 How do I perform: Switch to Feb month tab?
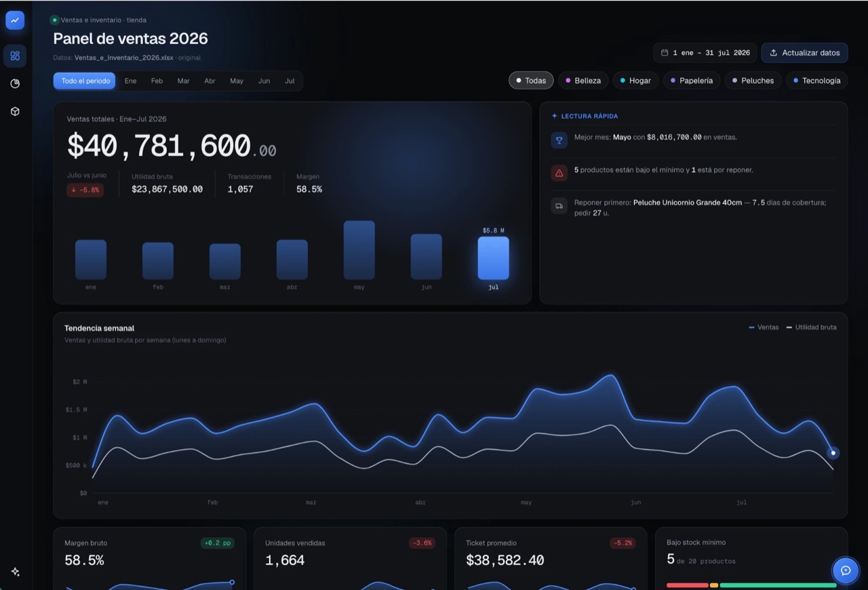click(157, 81)
